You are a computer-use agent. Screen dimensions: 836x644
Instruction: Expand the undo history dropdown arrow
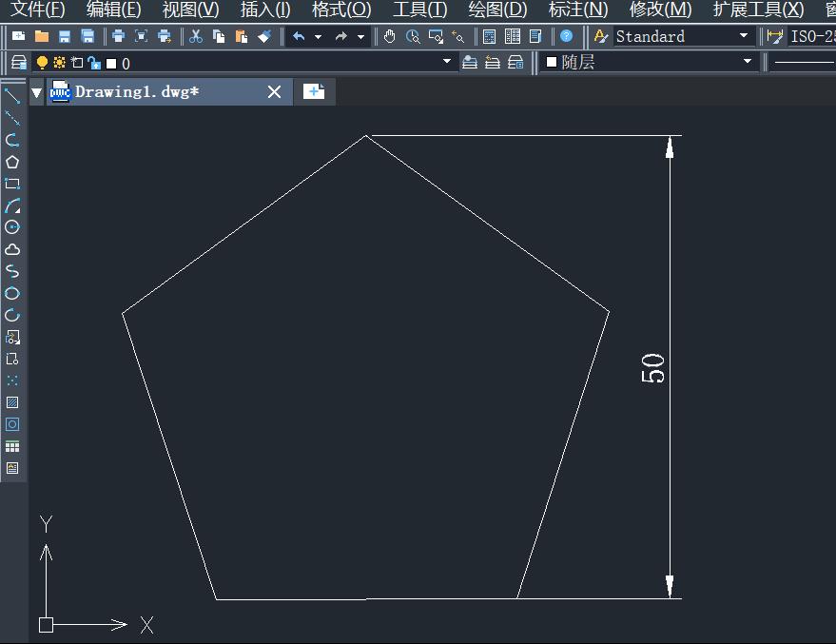pos(318,36)
